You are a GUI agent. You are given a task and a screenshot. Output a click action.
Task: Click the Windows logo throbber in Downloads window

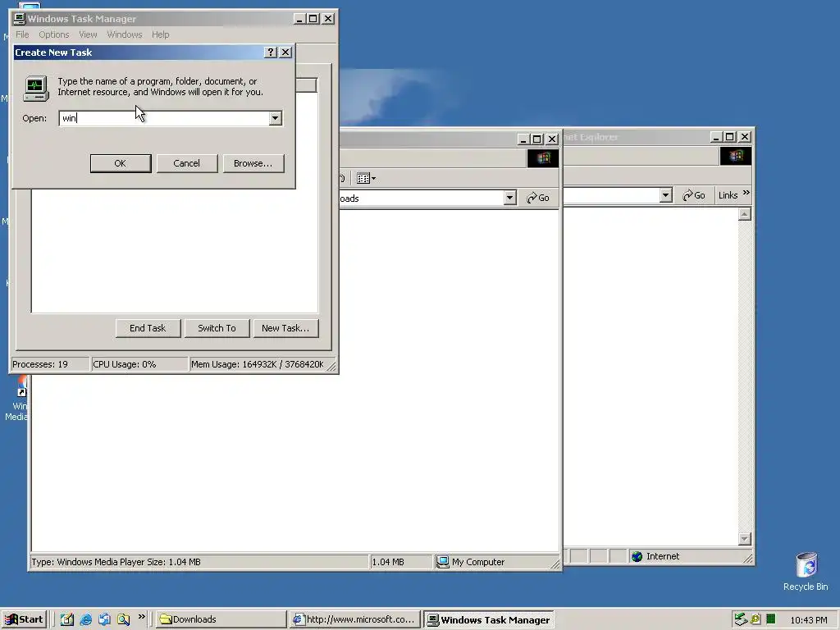[x=543, y=157]
